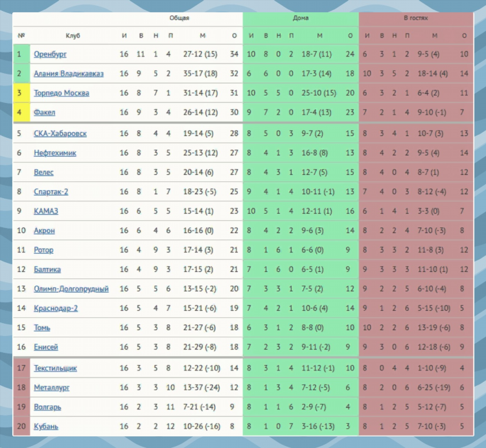
Task: Select Факел's overall goals 26-14 (12)
Action: (200, 113)
